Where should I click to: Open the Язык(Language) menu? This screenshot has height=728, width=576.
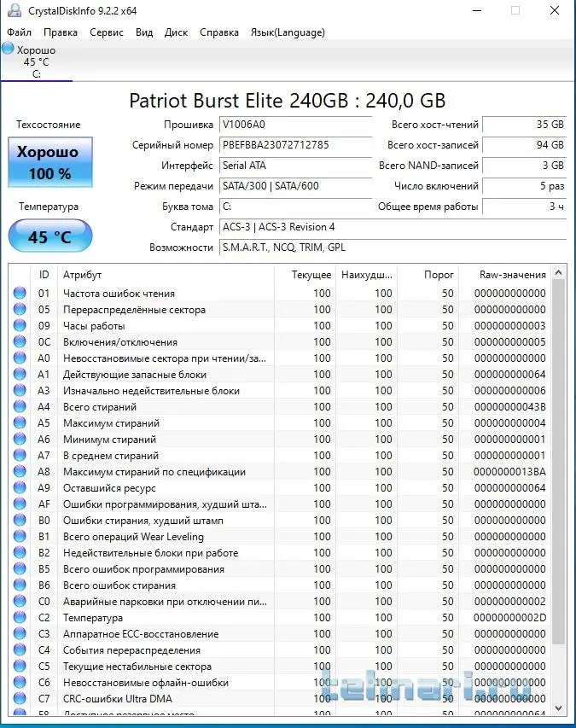pos(288,32)
